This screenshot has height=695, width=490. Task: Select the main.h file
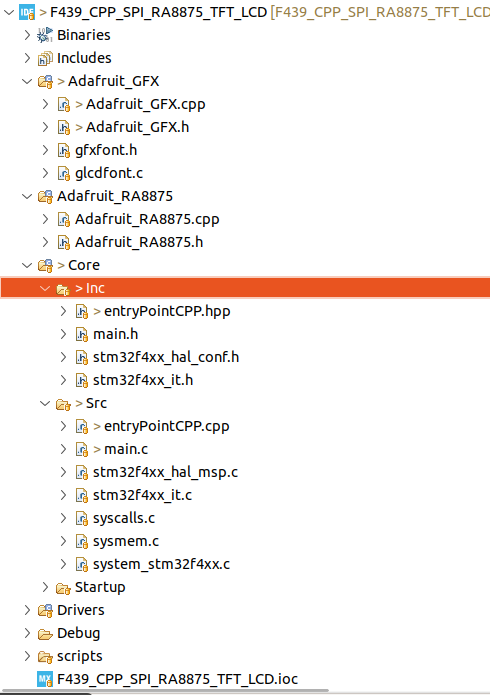point(115,334)
